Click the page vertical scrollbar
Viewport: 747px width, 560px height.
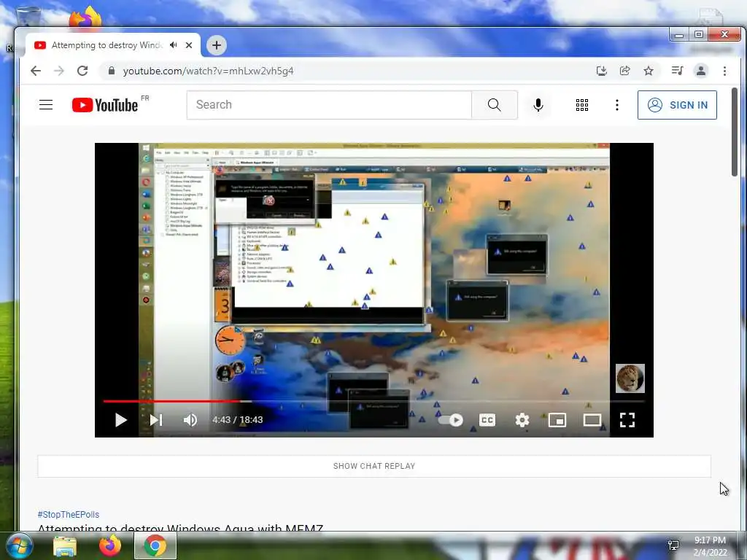point(735,131)
